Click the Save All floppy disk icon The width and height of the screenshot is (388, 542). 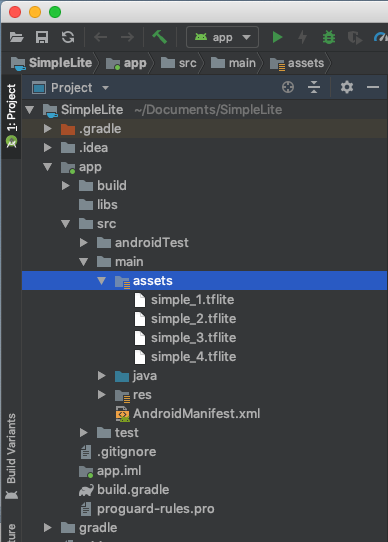coord(42,37)
